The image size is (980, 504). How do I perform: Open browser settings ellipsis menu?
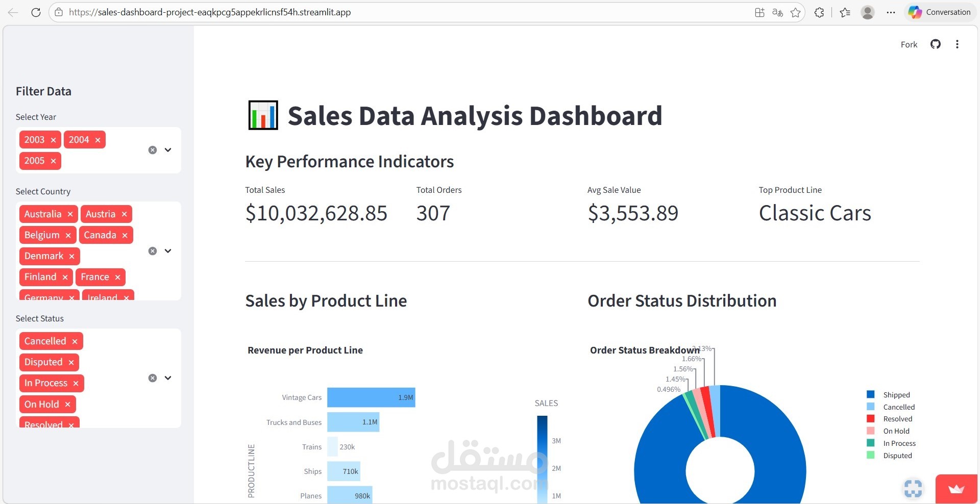pos(891,12)
